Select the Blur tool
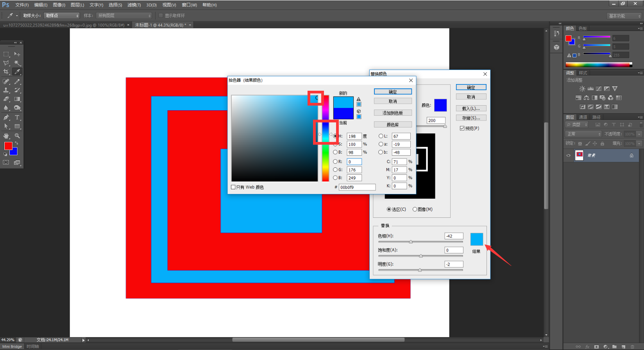 6,108
